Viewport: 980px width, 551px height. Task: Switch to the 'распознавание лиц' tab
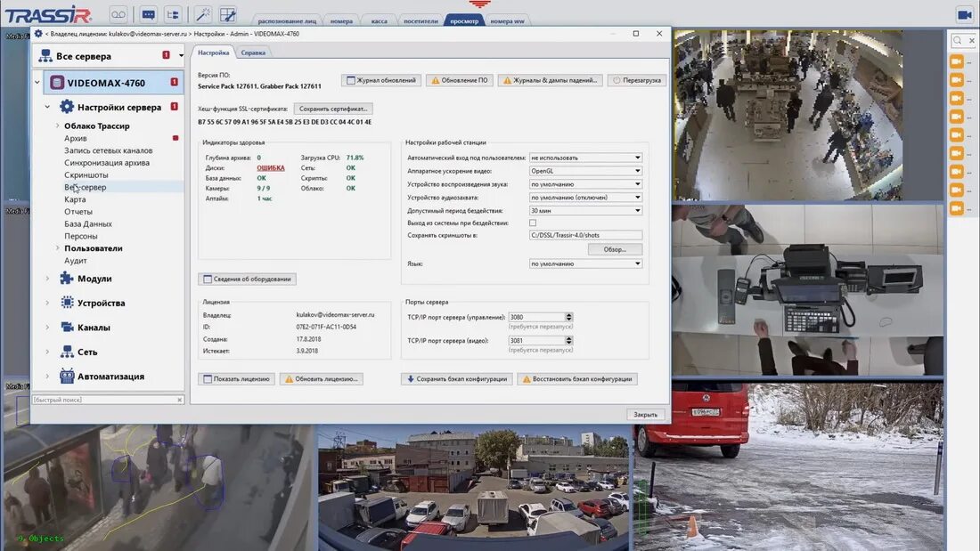(x=287, y=21)
